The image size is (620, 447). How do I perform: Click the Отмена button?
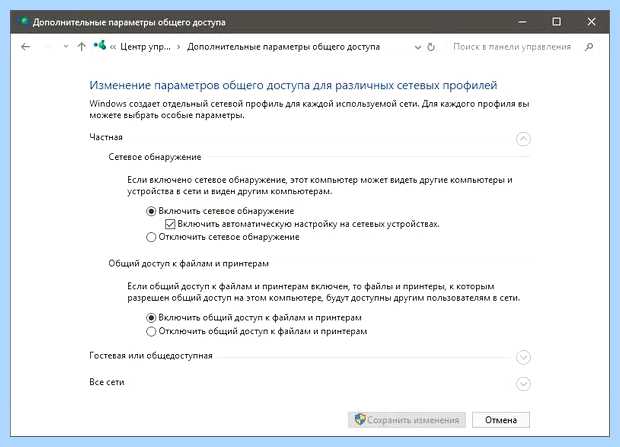[x=501, y=420]
